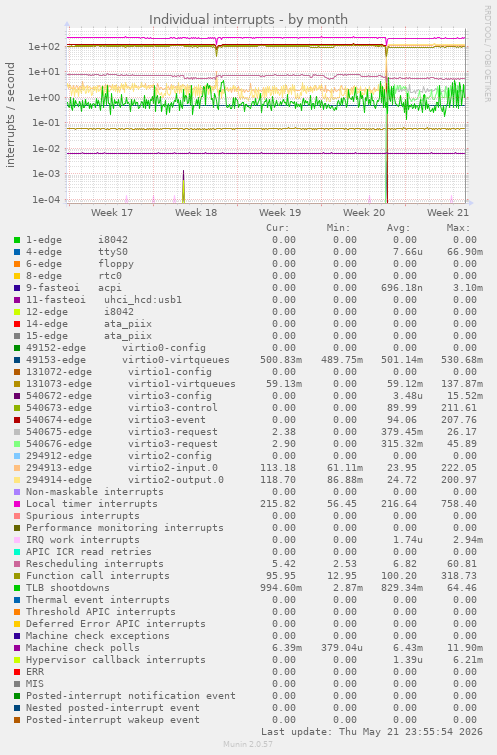Viewport: 497px width, 755px height.
Task: Click the dark red virtio3-event swatch
Action: tap(17, 420)
